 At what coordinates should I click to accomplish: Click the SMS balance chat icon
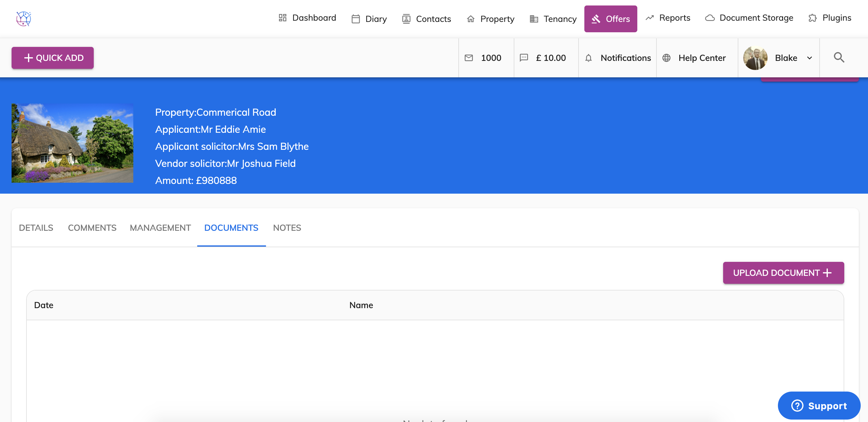pyautogui.click(x=523, y=58)
